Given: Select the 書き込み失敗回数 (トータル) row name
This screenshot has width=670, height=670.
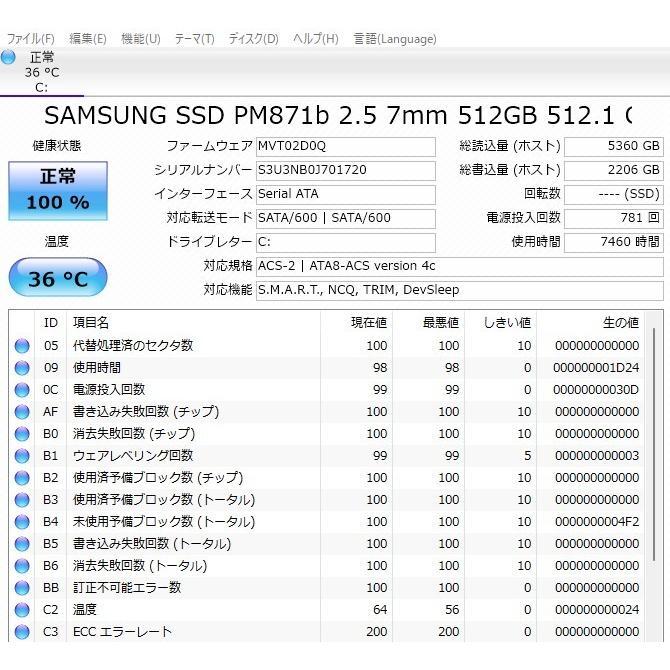Looking at the screenshot, I should pyautogui.click(x=152, y=544).
